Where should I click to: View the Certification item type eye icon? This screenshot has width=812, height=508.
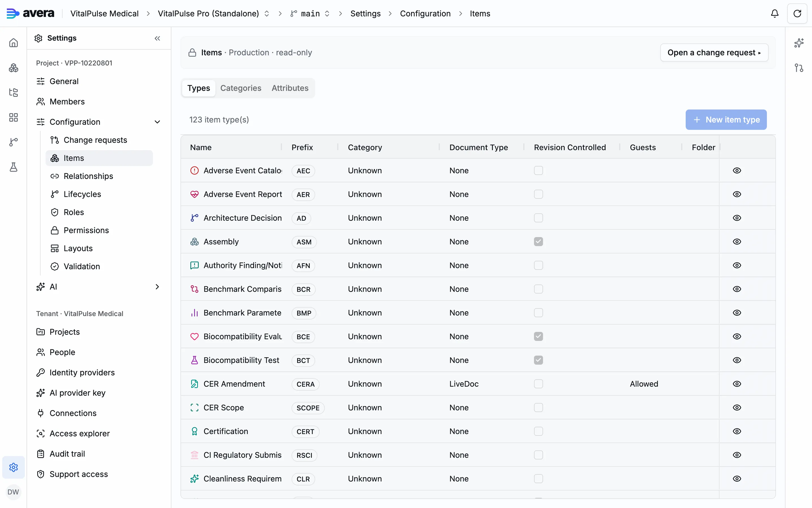coord(737,431)
